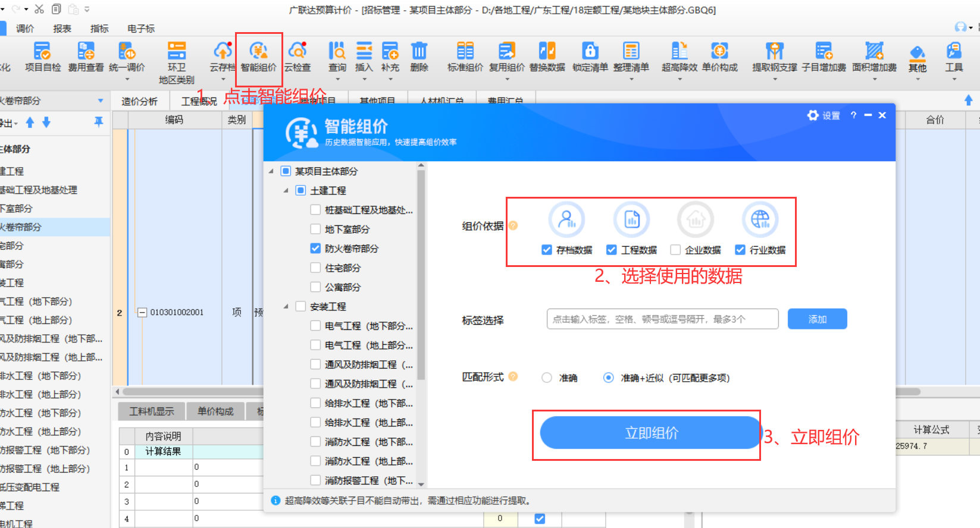
Task: Open the 查询 tool
Action: (x=337, y=57)
